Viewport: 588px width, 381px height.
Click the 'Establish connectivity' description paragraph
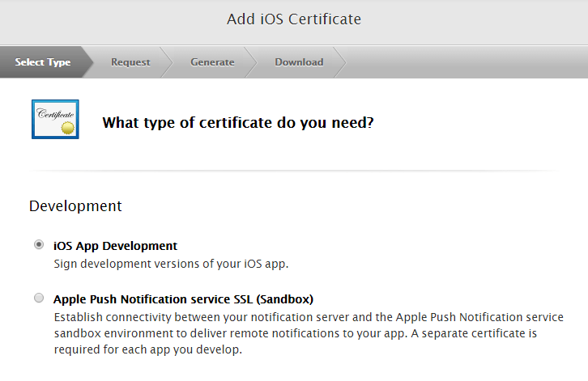pos(308,333)
